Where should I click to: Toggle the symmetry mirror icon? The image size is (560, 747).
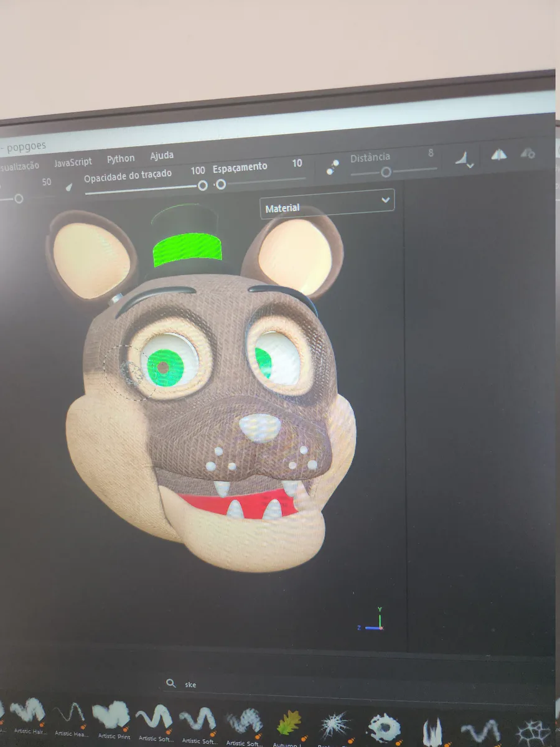pyautogui.click(x=499, y=155)
